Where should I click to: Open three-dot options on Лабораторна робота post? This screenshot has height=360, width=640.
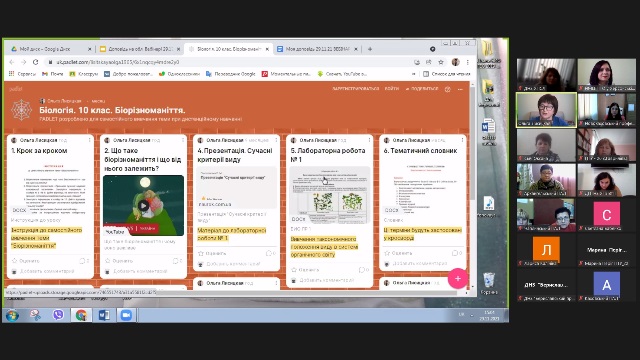click(369, 140)
